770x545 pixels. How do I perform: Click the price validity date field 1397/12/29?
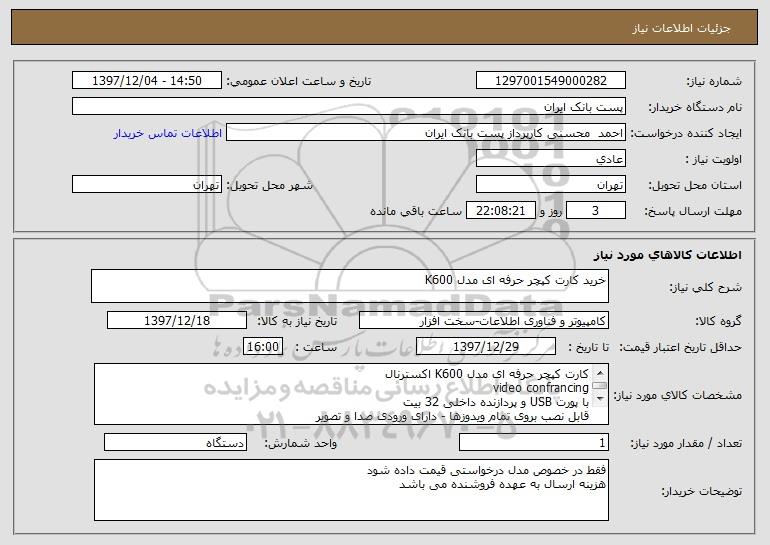(x=486, y=347)
